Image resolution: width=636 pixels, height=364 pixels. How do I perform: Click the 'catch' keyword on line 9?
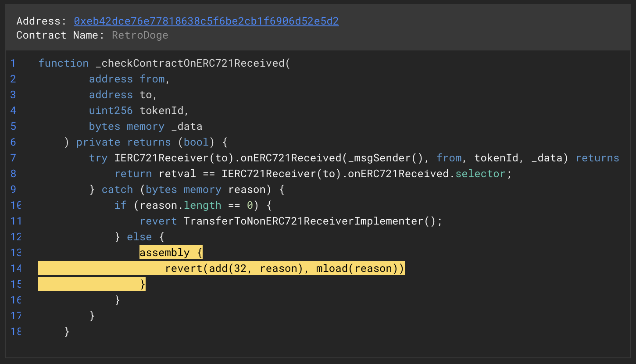coord(117,189)
